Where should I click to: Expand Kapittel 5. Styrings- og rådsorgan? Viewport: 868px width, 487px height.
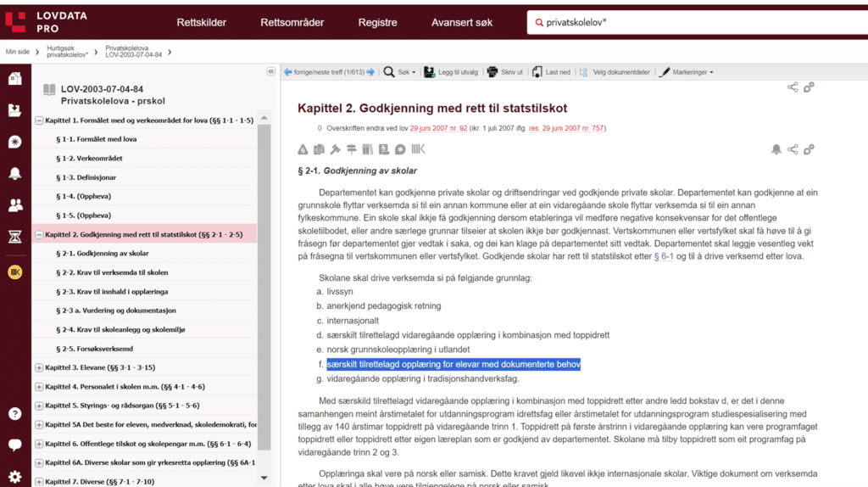pyautogui.click(x=39, y=406)
